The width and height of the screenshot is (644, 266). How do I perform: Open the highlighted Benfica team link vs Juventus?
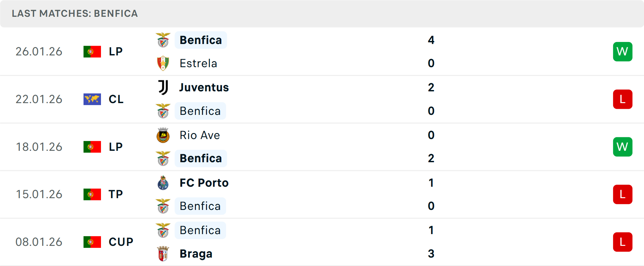pyautogui.click(x=200, y=111)
